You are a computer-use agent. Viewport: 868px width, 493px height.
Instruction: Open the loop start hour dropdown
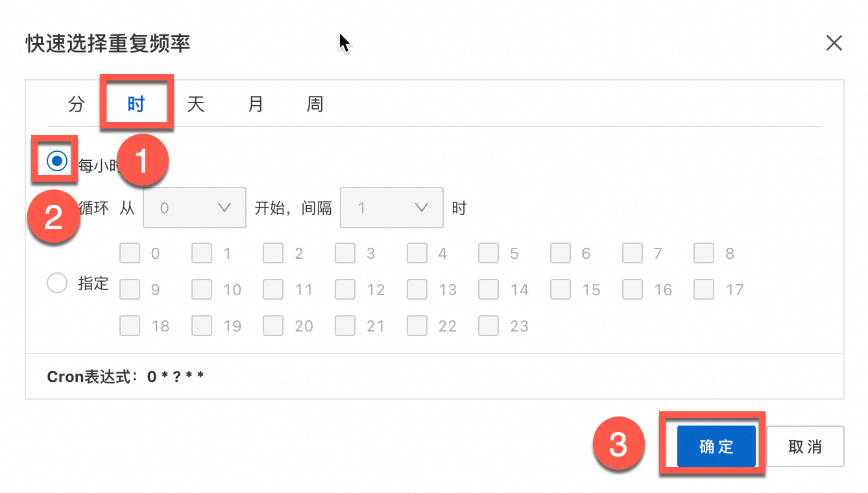(x=195, y=208)
